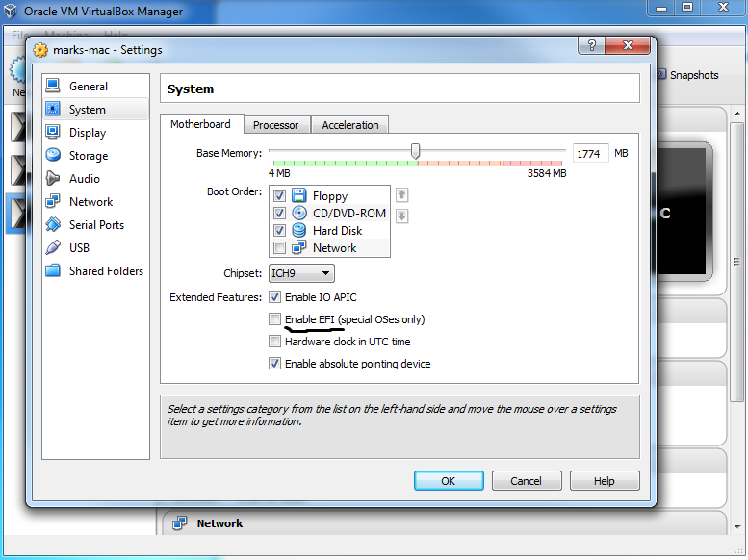Select the Hard Disk icon in boot order
748x560 pixels.
click(299, 230)
